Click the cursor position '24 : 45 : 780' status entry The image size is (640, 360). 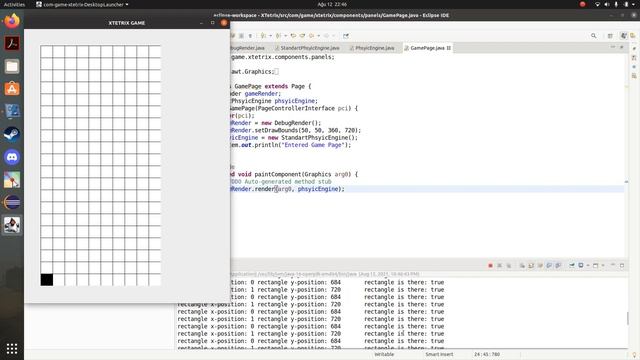click(487, 354)
